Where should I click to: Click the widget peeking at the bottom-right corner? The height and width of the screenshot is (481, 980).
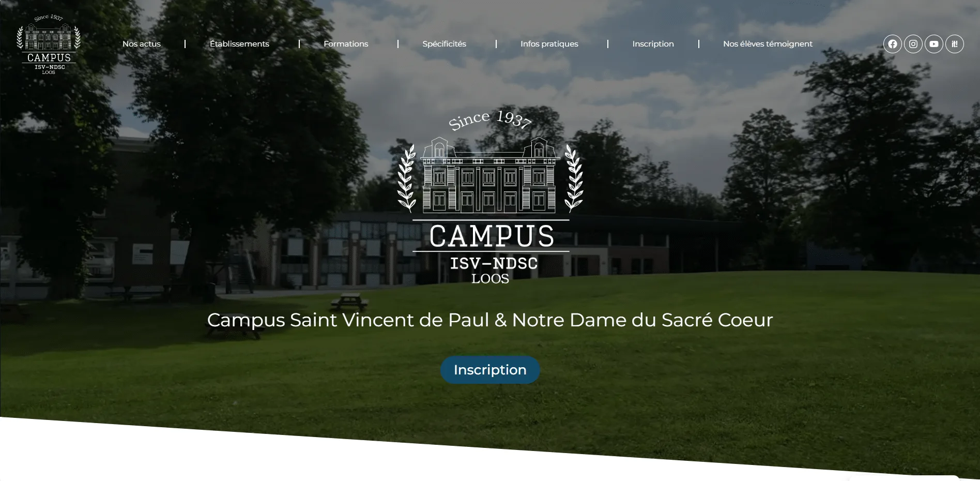point(904,478)
